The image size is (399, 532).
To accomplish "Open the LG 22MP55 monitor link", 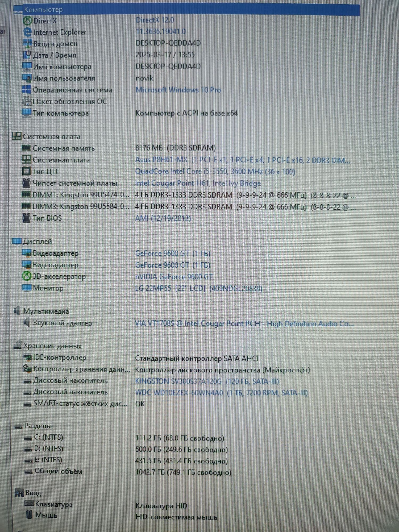I will (x=199, y=288).
